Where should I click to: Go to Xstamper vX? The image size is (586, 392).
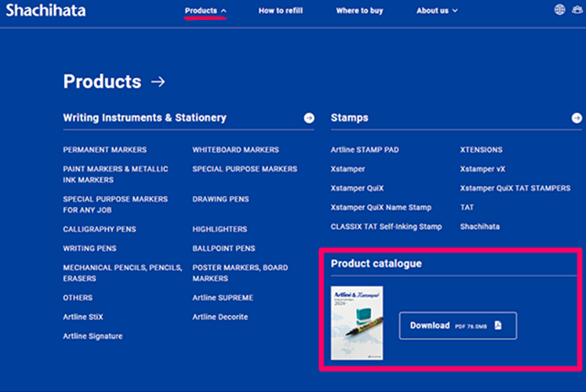(483, 169)
